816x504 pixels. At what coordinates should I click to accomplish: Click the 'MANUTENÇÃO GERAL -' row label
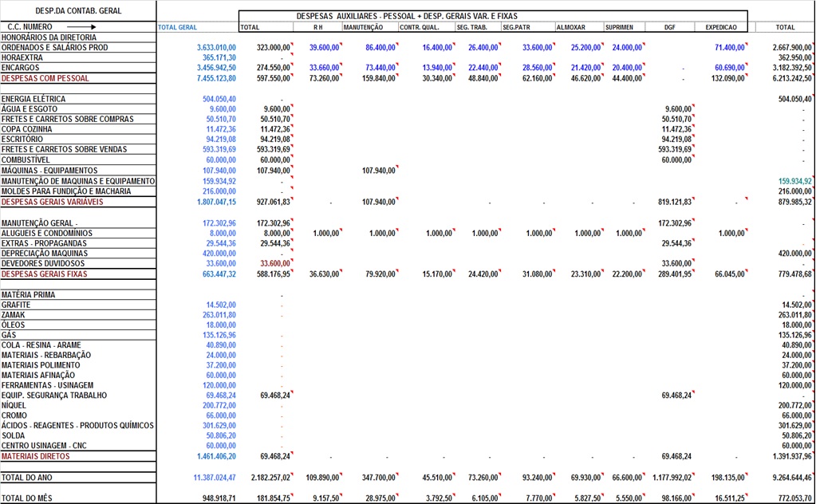(40, 223)
